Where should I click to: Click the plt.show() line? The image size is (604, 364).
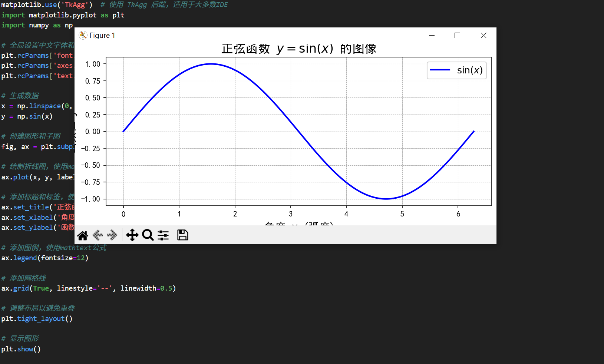(21, 349)
